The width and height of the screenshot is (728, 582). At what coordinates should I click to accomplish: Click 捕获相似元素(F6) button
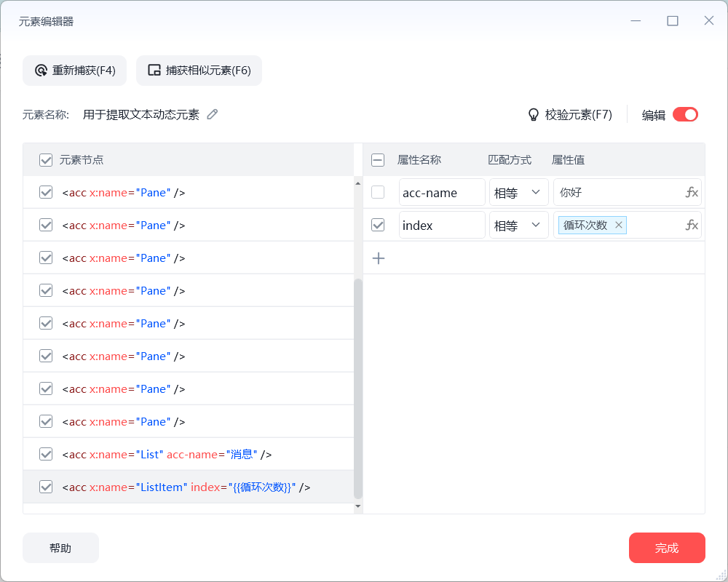point(199,71)
